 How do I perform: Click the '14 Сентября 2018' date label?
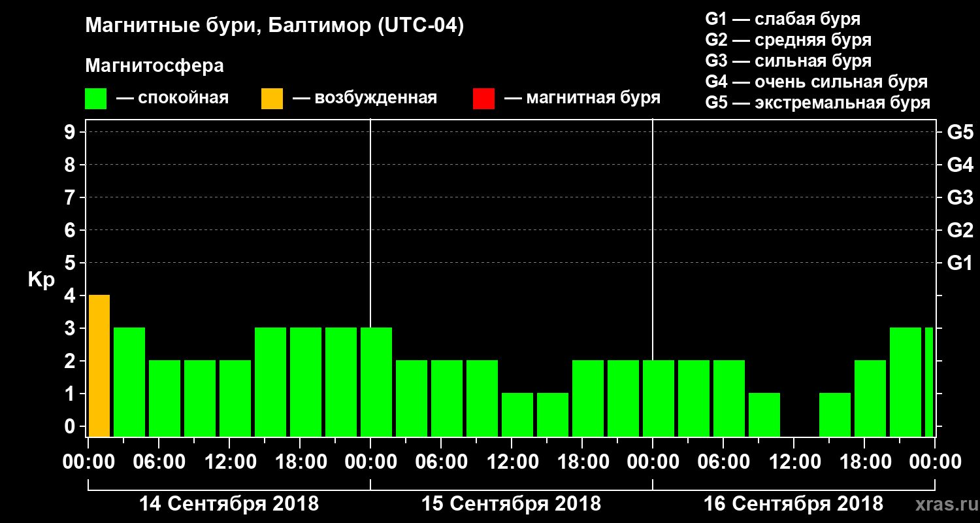point(229,504)
